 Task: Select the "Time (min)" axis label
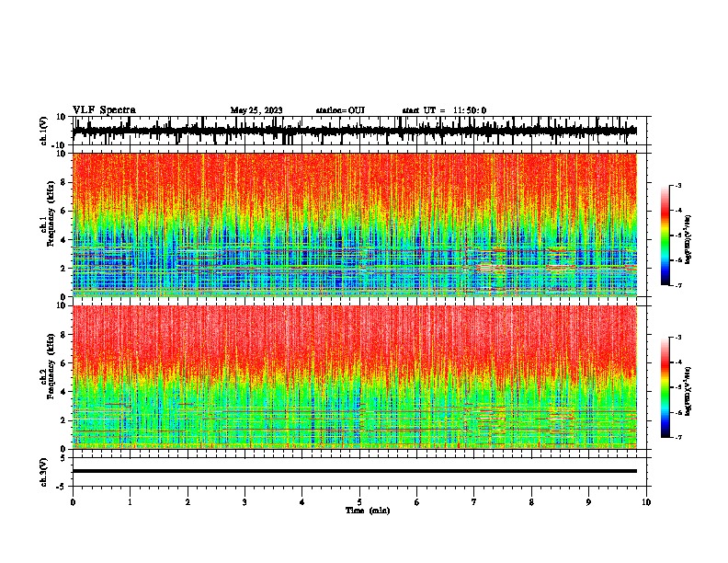tap(368, 511)
